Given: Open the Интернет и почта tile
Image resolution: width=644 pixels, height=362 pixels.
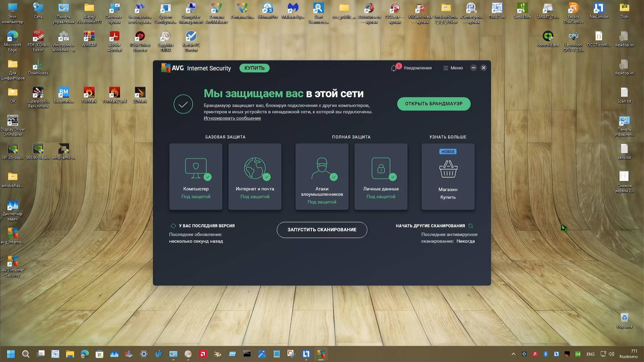Looking at the screenshot, I should tap(255, 176).
